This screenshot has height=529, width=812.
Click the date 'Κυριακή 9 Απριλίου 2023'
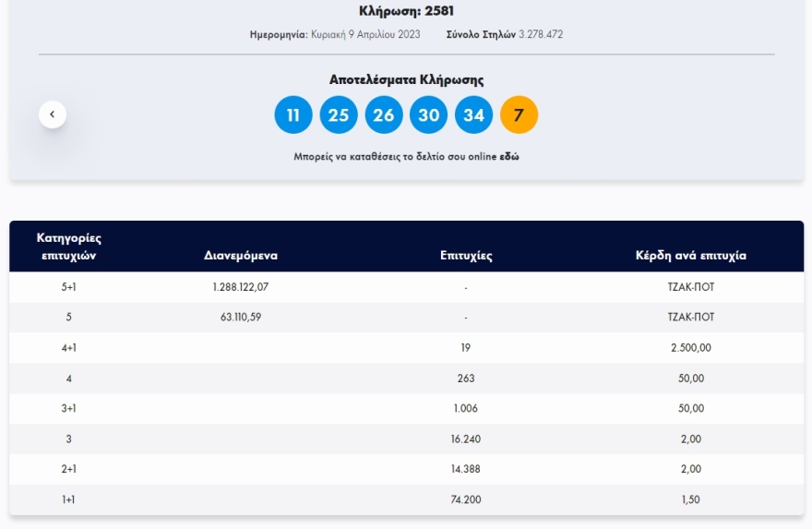pos(364,34)
